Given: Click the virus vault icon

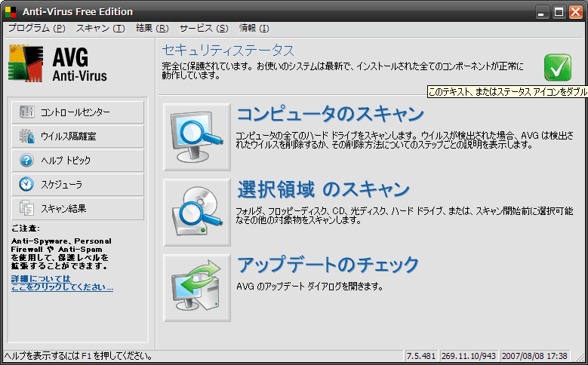Looking at the screenshot, I should click(x=26, y=136).
